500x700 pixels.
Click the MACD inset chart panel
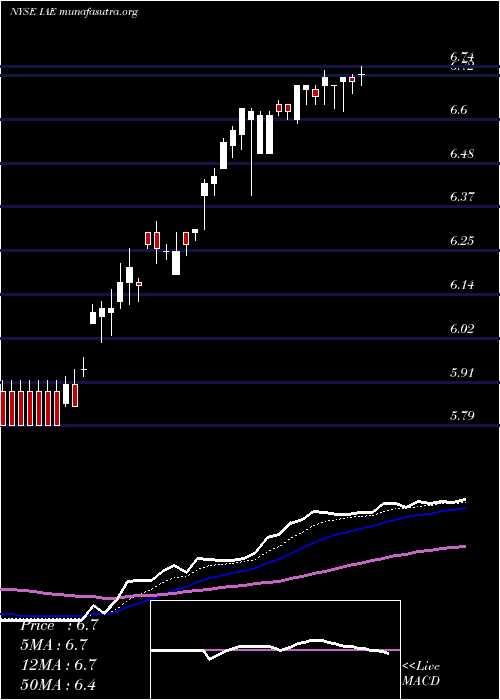[x=275, y=650]
